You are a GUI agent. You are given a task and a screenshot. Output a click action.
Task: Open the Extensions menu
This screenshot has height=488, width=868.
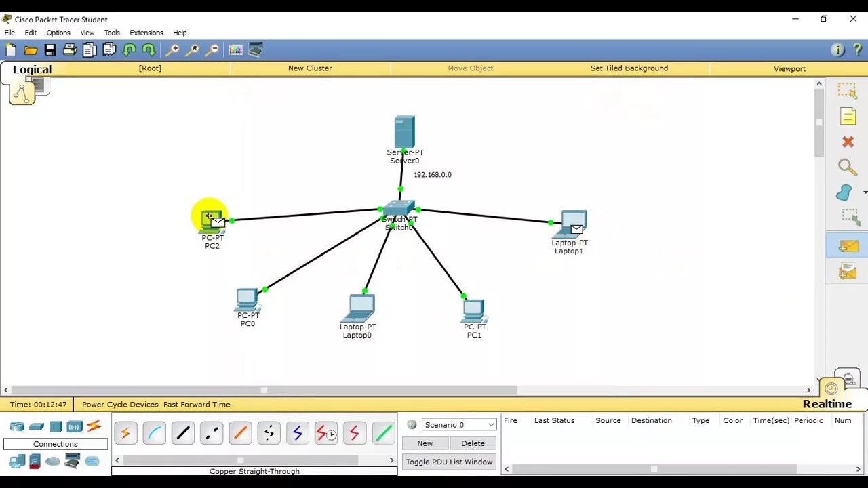146,33
